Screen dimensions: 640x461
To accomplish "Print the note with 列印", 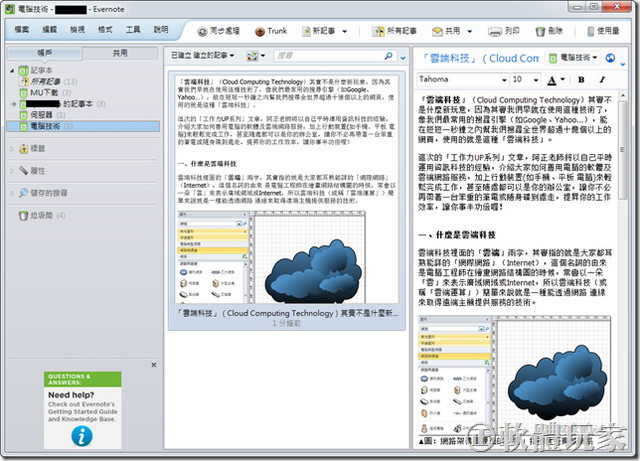I will [504, 31].
